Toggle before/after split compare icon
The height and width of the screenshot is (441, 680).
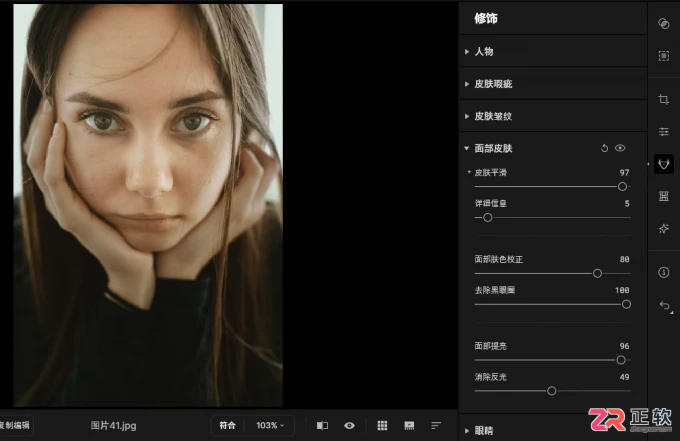322,425
